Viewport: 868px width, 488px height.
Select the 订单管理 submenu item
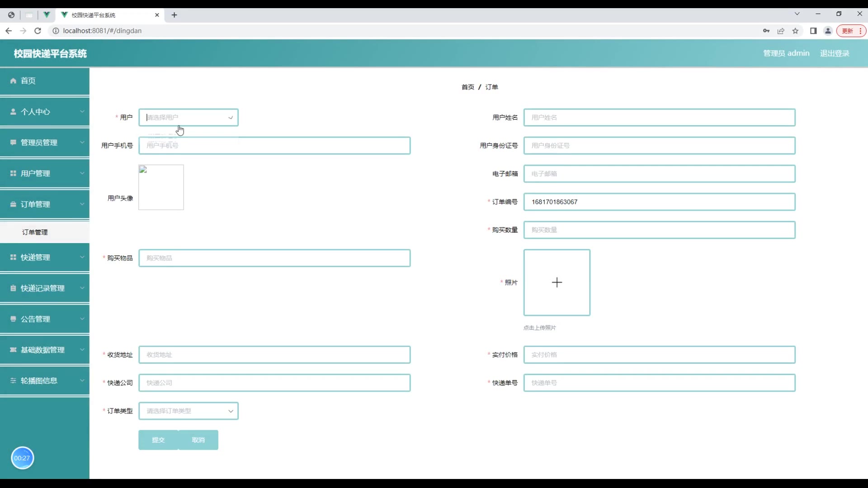click(35, 232)
